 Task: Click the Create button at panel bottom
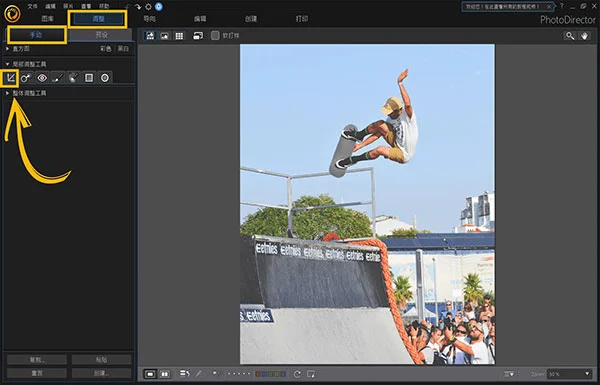[x=101, y=373]
